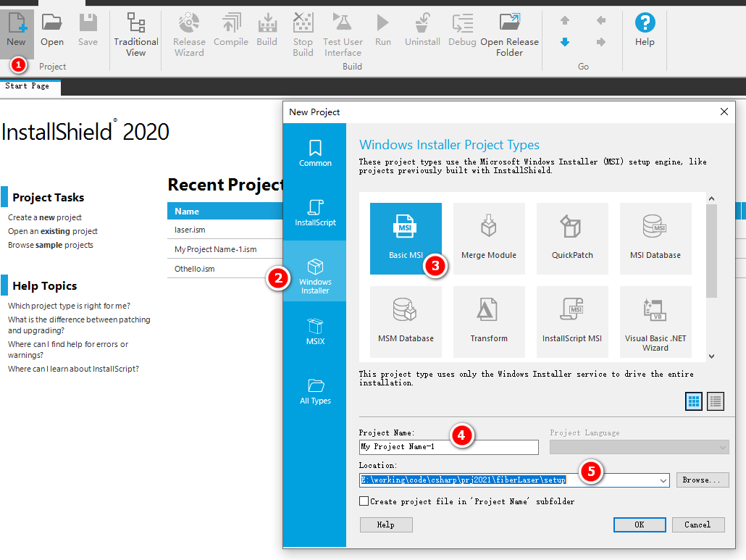Click the Go back arrow
The height and width of the screenshot is (560, 746).
(601, 20)
